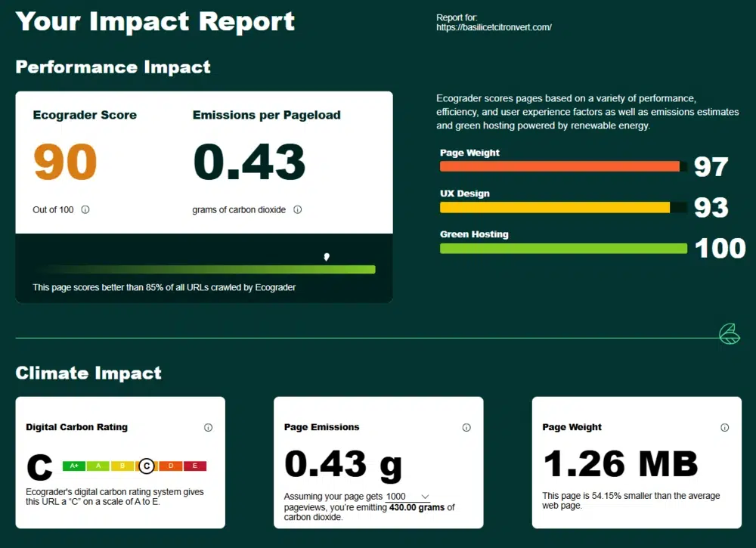
Task: Click the Green Hosting score 100
Action: coord(720,248)
